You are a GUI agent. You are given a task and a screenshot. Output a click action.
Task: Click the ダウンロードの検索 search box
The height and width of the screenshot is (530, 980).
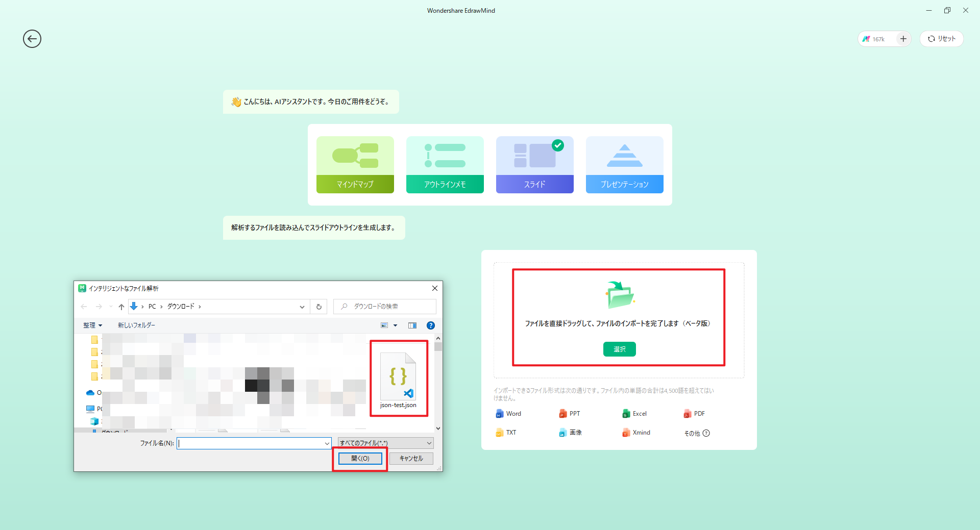pyautogui.click(x=385, y=307)
